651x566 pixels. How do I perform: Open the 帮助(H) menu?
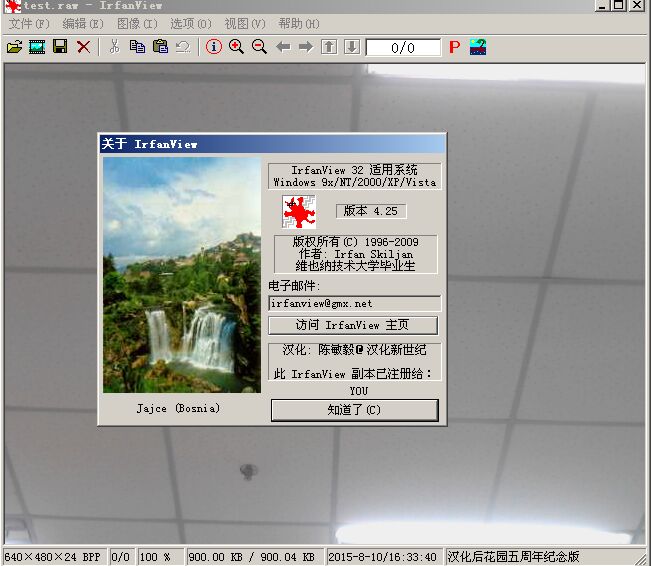coord(299,24)
